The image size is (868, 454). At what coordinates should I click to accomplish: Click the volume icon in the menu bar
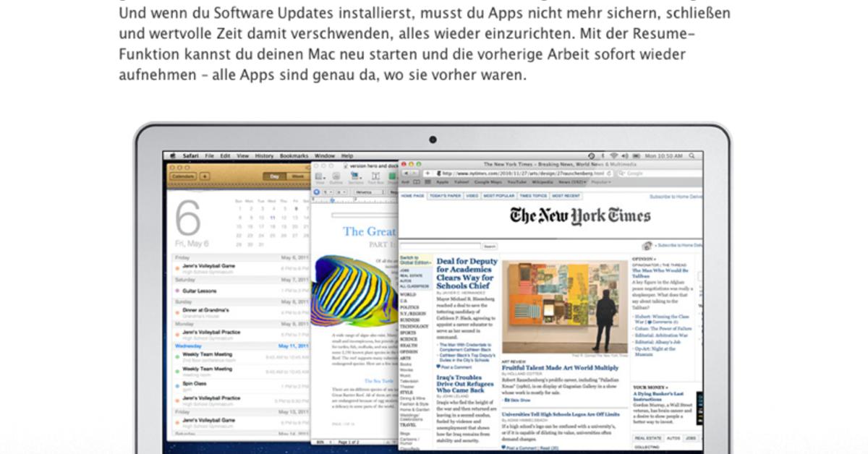pyautogui.click(x=625, y=156)
